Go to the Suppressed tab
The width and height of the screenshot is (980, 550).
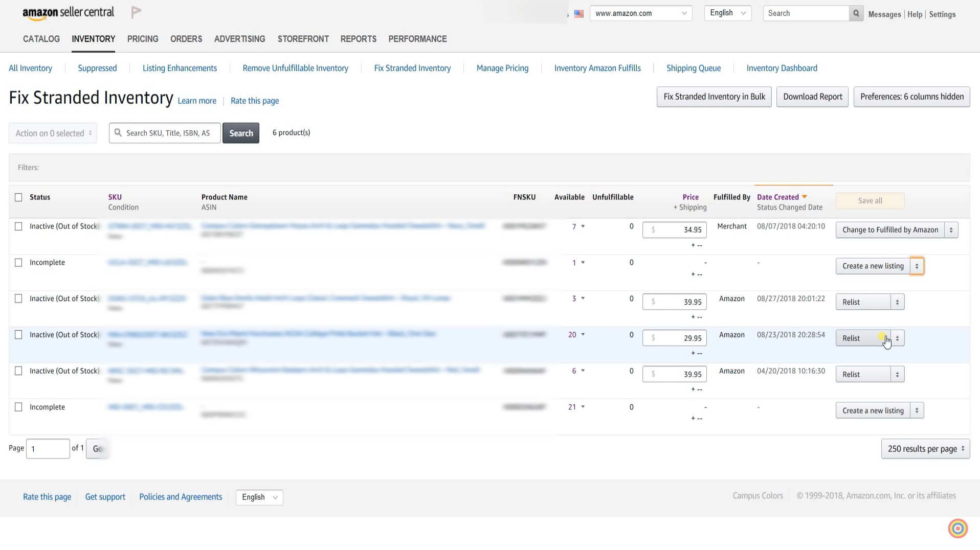click(x=97, y=68)
